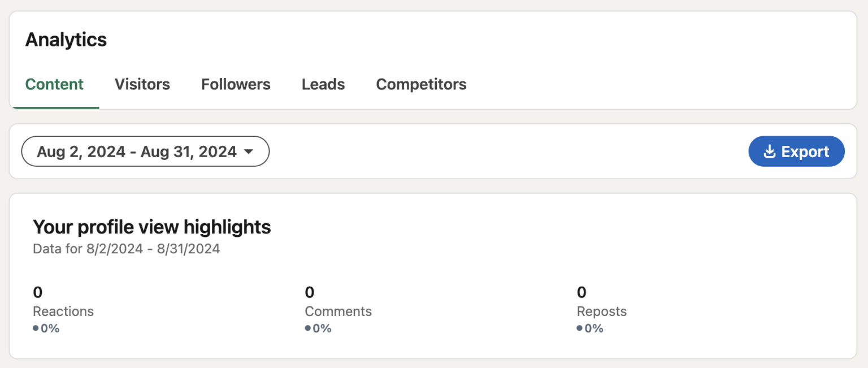Click the Export button
The image size is (868, 368).
(x=796, y=151)
